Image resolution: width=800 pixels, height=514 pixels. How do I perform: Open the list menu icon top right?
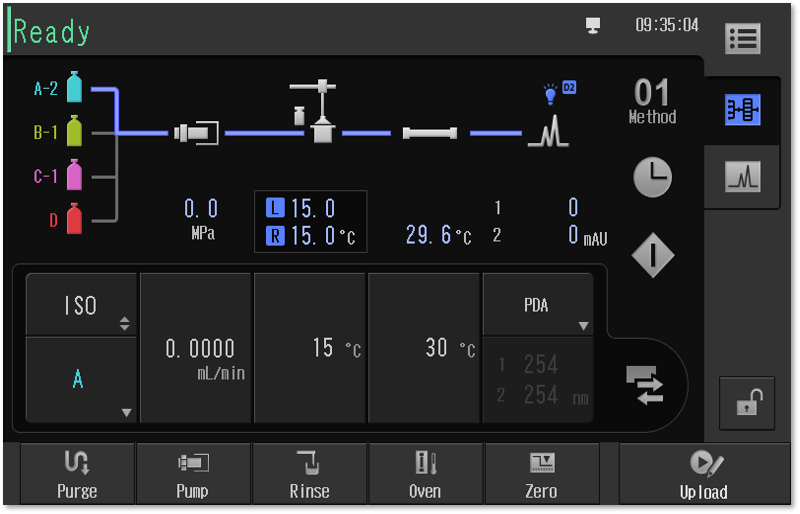(742, 39)
